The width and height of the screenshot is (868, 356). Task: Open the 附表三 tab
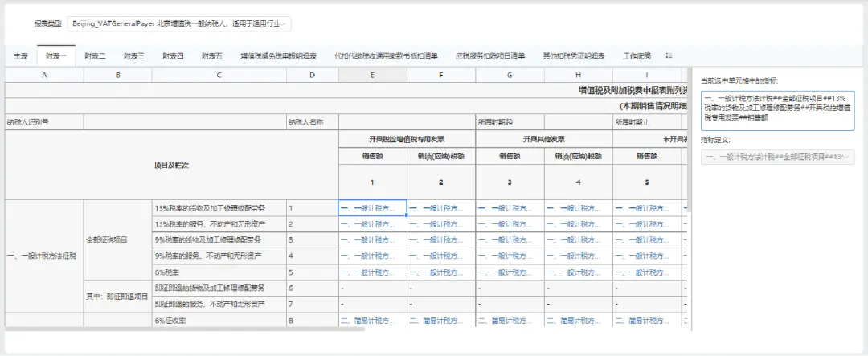134,56
